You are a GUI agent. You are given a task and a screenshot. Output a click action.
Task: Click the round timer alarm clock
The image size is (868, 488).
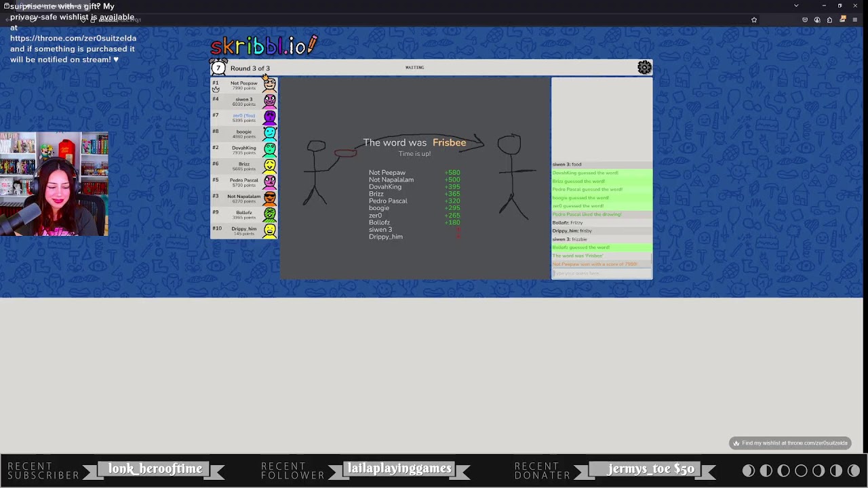point(218,67)
